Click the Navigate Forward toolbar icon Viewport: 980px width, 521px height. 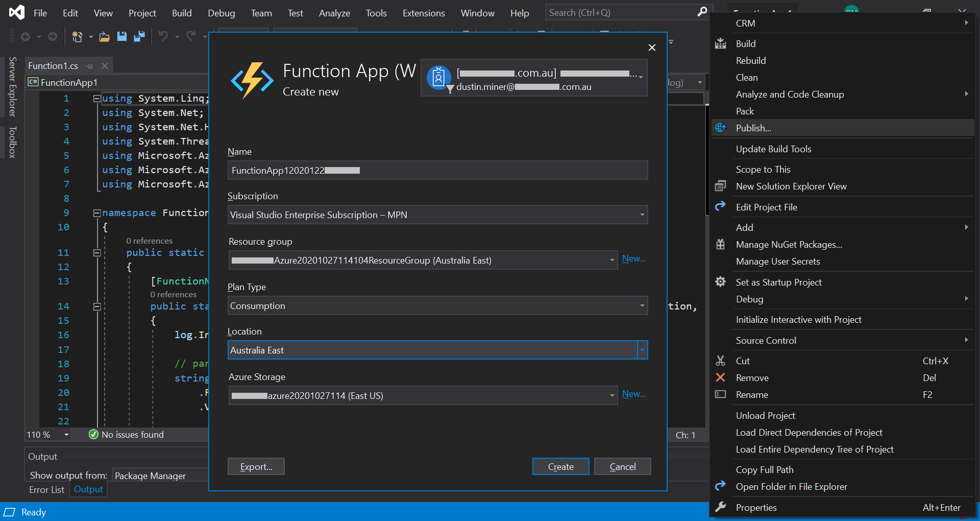(x=53, y=37)
